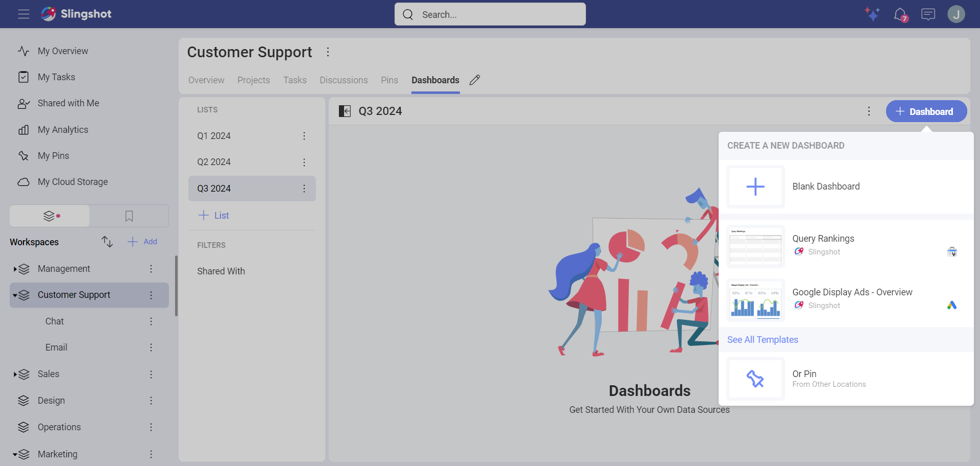This screenshot has height=466, width=980.
Task: Open the AI assistant sparkle icon
Action: 872,14
